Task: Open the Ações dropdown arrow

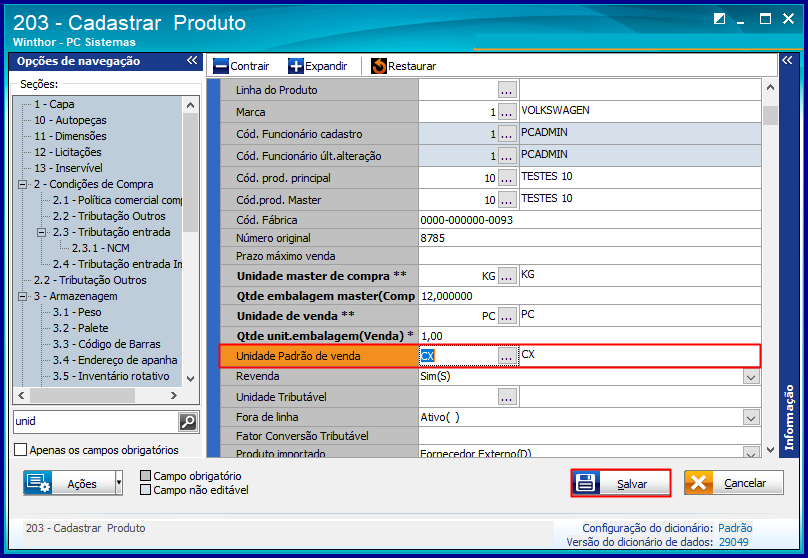Action: point(119,483)
